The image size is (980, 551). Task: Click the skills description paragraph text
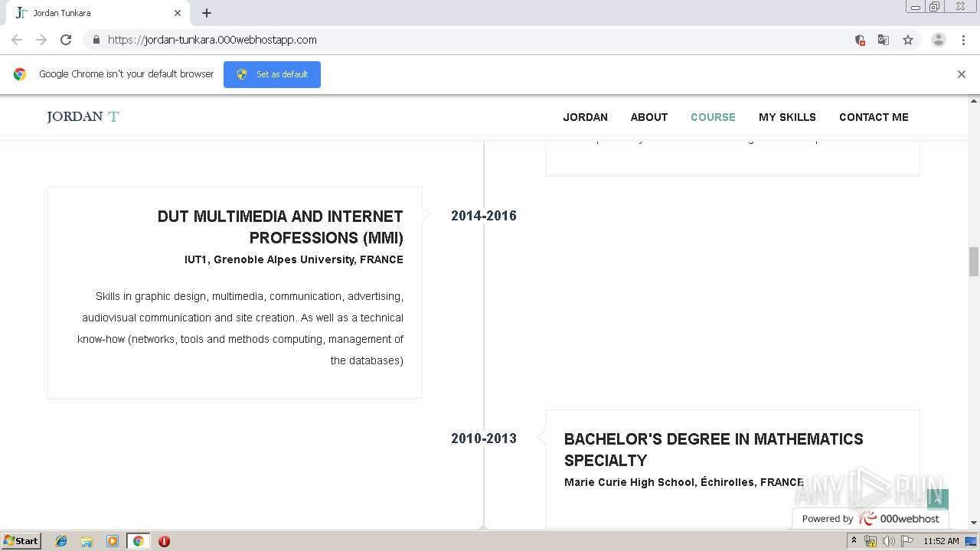[240, 328]
